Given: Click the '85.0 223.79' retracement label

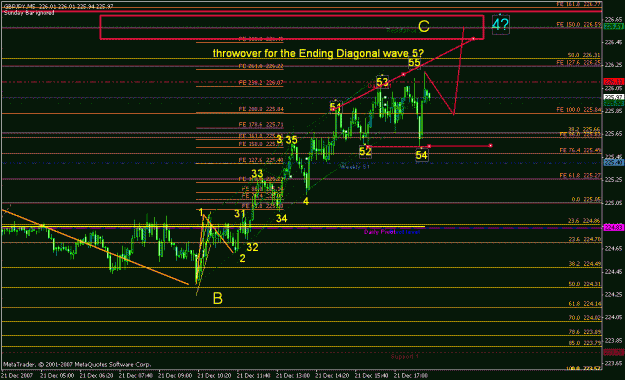Looking at the screenshot, I should coord(584,343).
